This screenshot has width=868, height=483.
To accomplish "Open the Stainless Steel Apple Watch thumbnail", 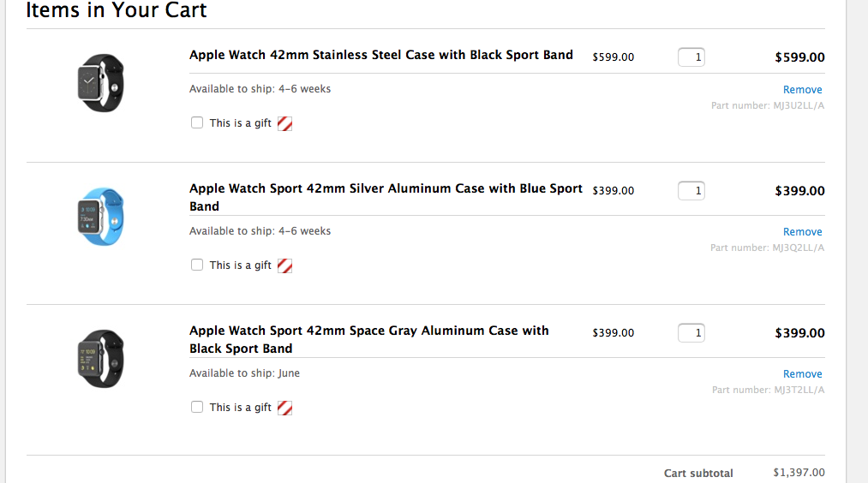I will [x=101, y=83].
